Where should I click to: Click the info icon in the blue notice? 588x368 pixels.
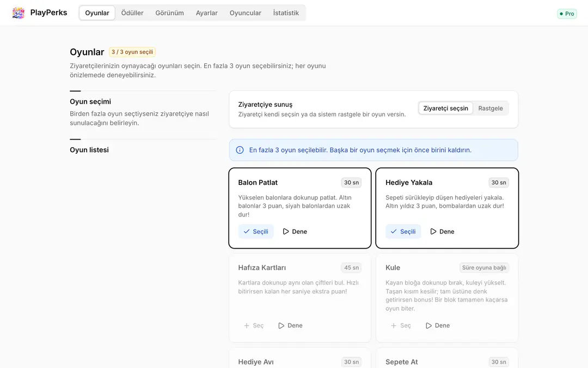(x=240, y=150)
